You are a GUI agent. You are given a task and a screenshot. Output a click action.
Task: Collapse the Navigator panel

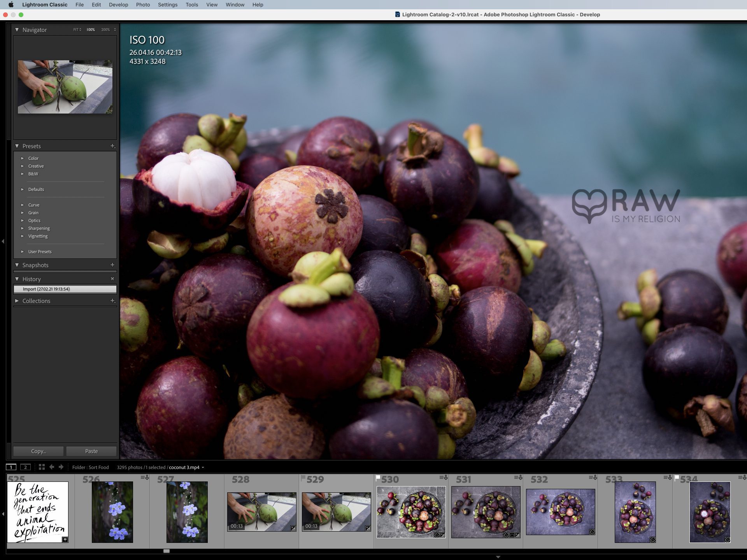coord(17,30)
